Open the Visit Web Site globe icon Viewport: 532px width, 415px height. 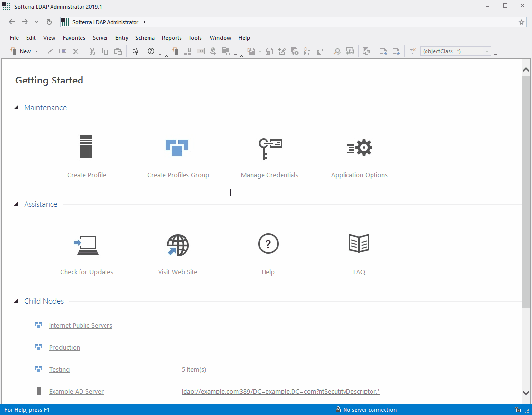178,245
